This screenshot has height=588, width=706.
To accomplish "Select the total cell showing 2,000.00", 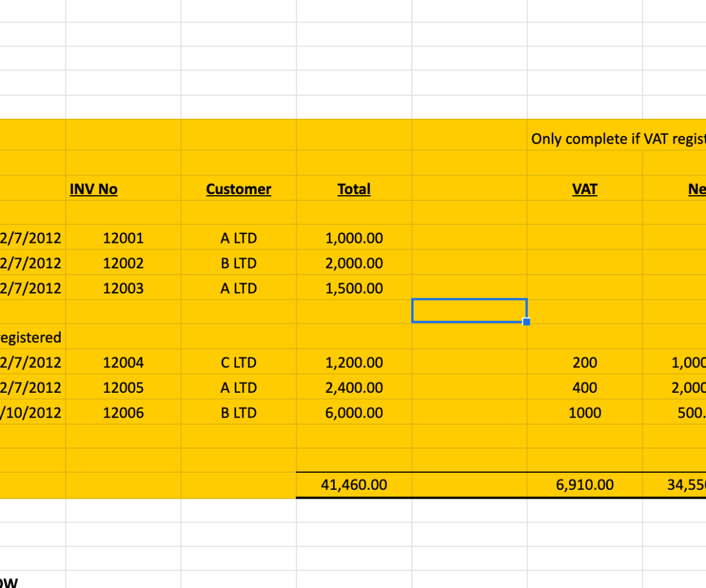I will (354, 263).
